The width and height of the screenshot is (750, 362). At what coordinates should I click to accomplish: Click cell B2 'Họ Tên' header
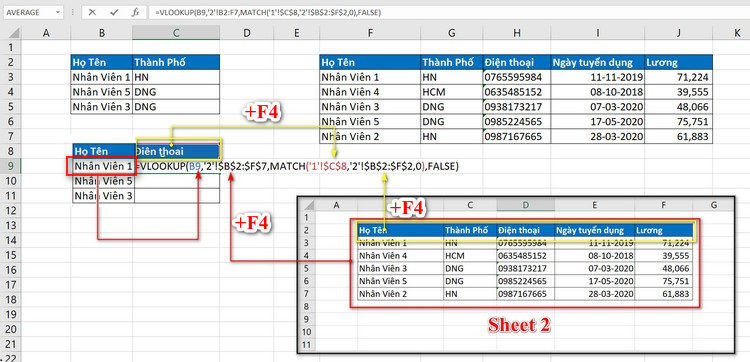click(101, 62)
